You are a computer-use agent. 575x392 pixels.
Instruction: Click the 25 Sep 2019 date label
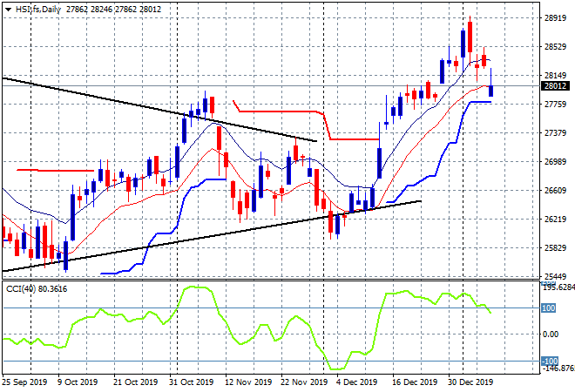tap(25, 382)
